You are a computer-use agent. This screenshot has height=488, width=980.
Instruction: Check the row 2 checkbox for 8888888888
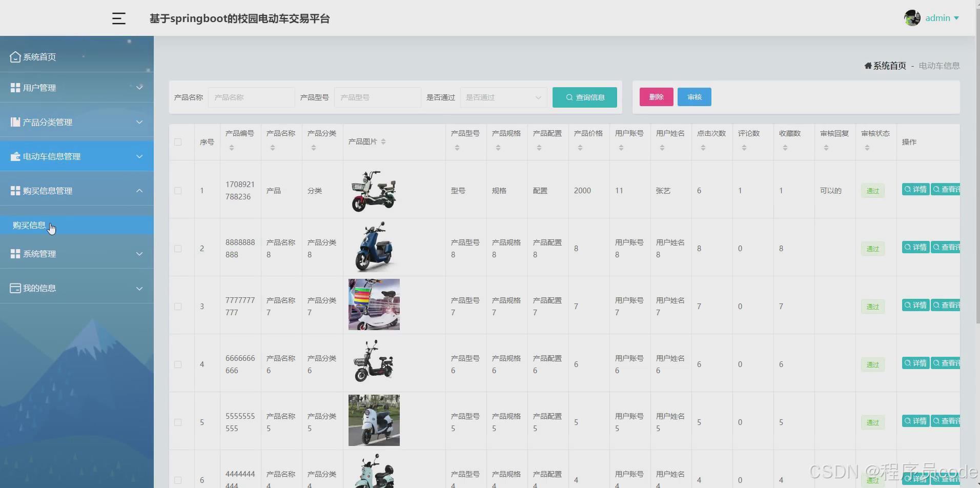pyautogui.click(x=178, y=249)
